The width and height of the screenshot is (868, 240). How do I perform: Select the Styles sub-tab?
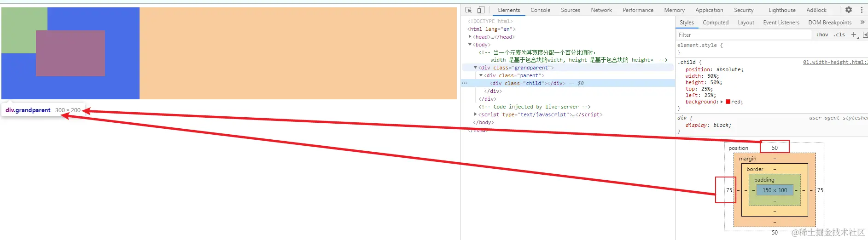click(x=687, y=23)
